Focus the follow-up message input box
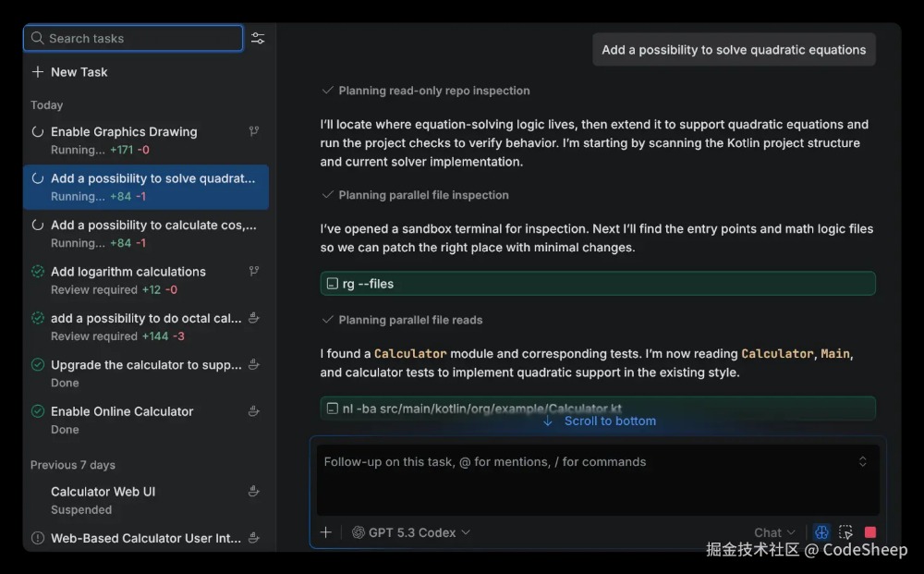The image size is (924, 574). click(582, 481)
